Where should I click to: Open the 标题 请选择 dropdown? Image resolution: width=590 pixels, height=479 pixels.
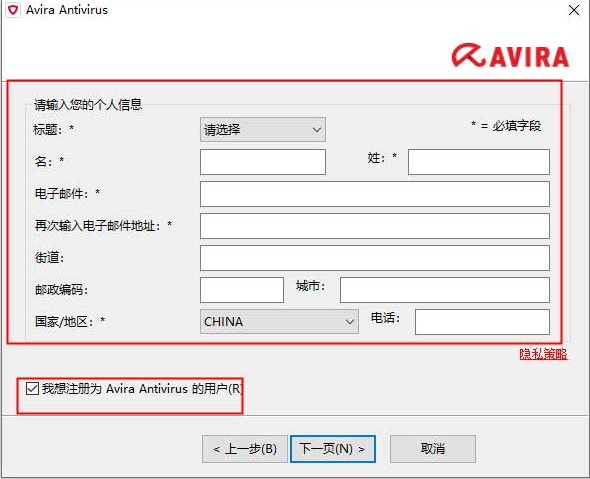coord(263,130)
